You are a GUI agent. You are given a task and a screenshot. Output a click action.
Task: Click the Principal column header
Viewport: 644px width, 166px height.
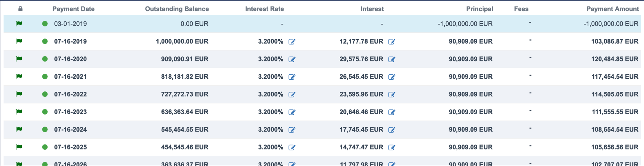pyautogui.click(x=479, y=9)
